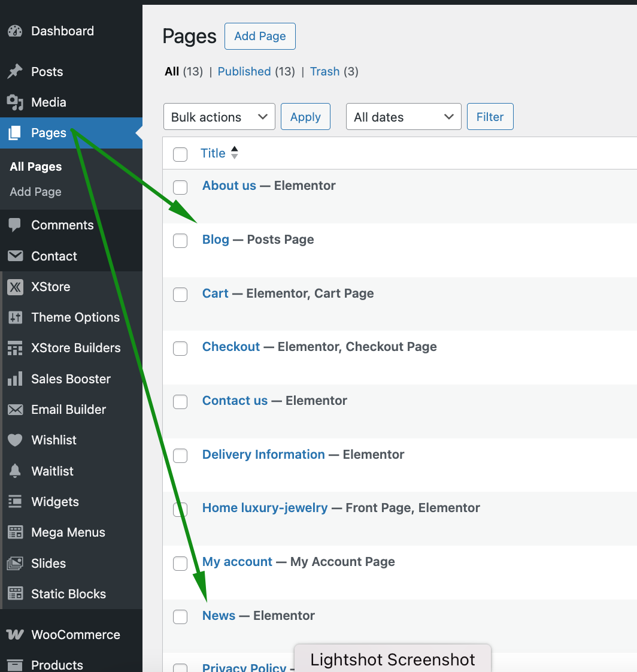Select the News page checkbox
Viewport: 637px width, 672px height.
coord(180,617)
